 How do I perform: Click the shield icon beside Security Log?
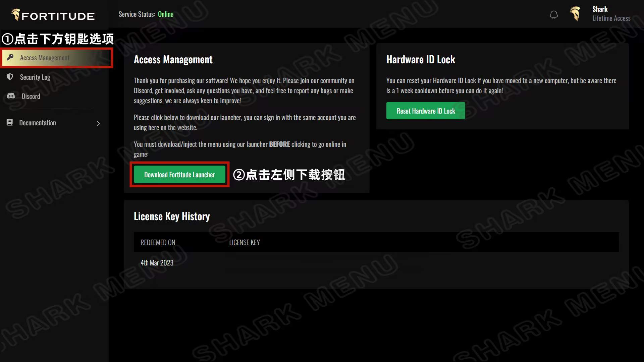tap(10, 77)
